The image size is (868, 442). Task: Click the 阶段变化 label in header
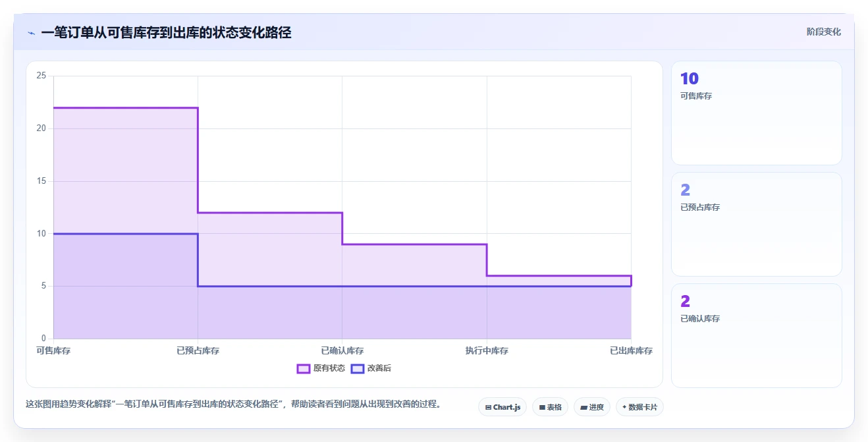pyautogui.click(x=823, y=32)
